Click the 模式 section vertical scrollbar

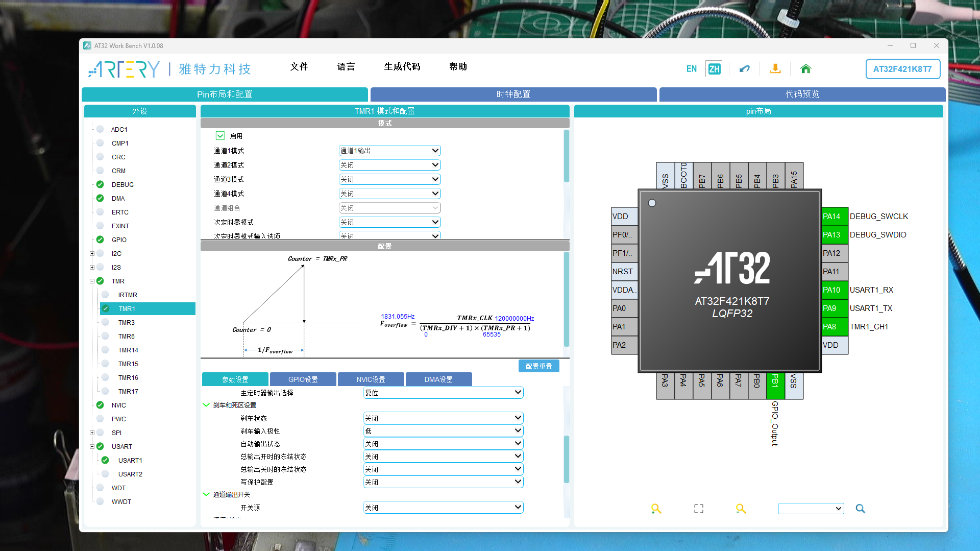tap(567, 156)
